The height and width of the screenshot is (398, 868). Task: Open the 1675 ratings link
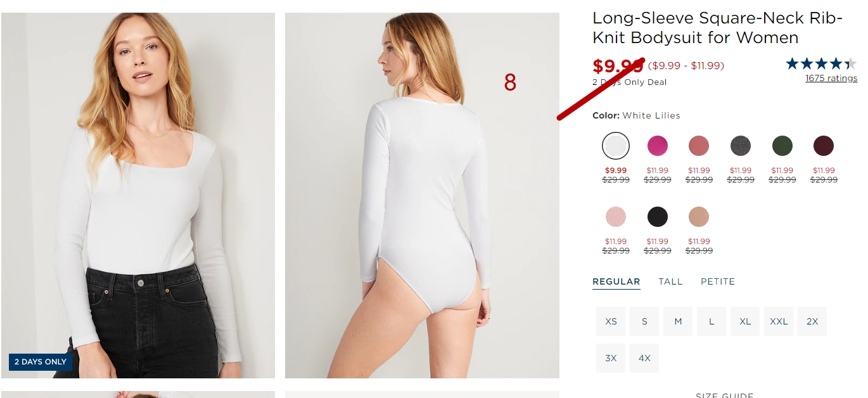(831, 79)
